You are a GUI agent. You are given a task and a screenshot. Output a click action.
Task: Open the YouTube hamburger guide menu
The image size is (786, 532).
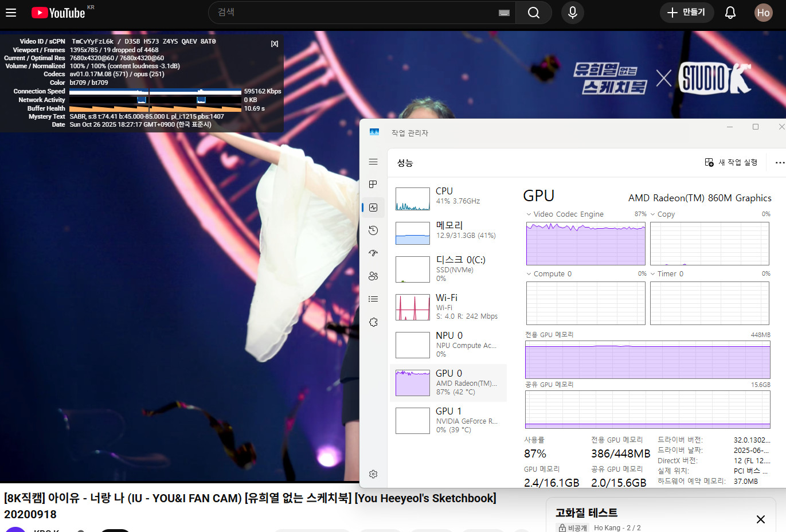coord(11,12)
